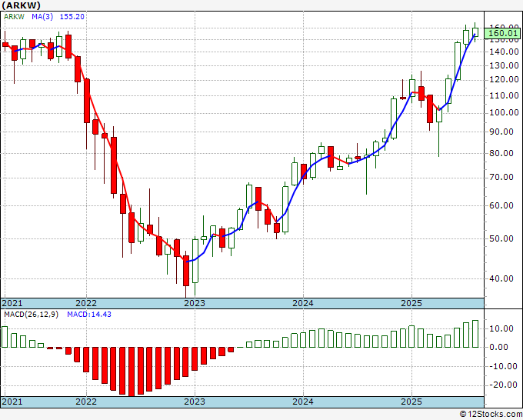Screen dimensions: 523x420
Task: Click the 110.00 price axis label
Action: click(x=505, y=95)
